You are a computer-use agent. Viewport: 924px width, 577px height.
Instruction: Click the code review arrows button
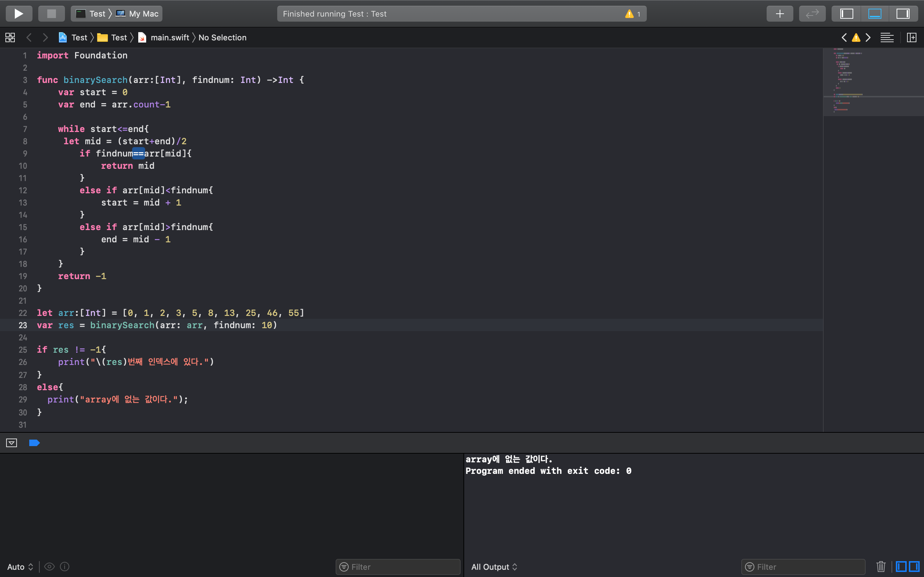click(812, 14)
